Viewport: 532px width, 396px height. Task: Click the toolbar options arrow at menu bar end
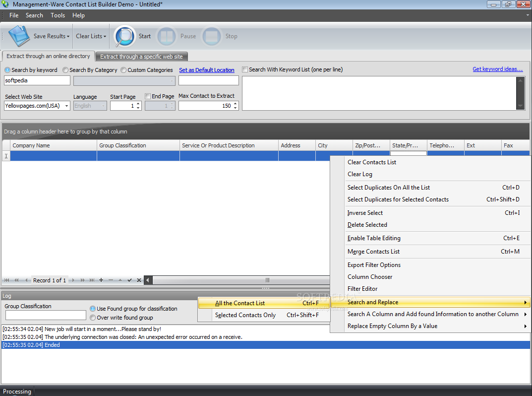click(x=528, y=15)
